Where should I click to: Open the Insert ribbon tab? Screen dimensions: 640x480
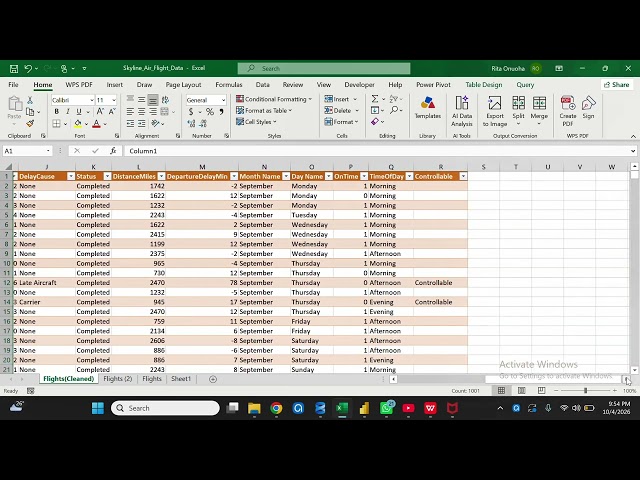115,85
